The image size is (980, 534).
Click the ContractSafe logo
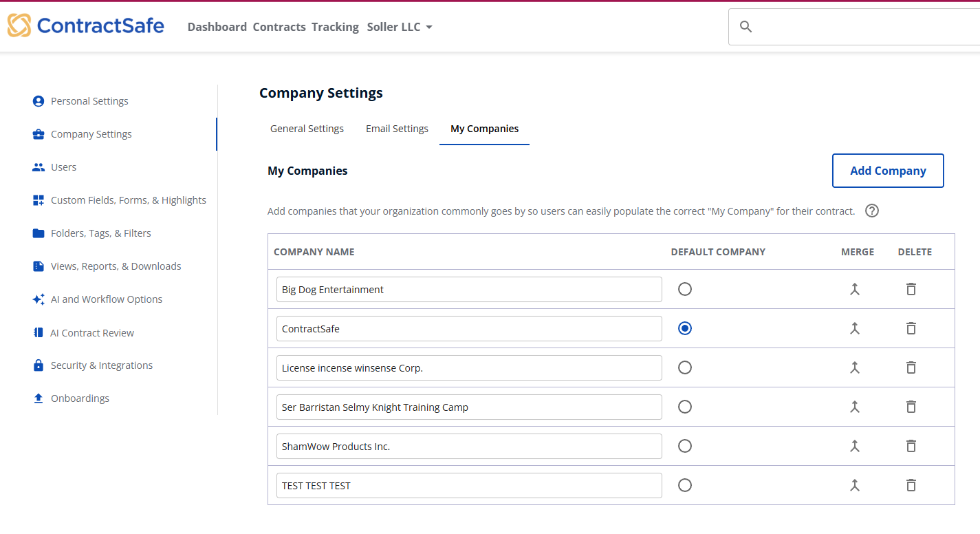[86, 26]
